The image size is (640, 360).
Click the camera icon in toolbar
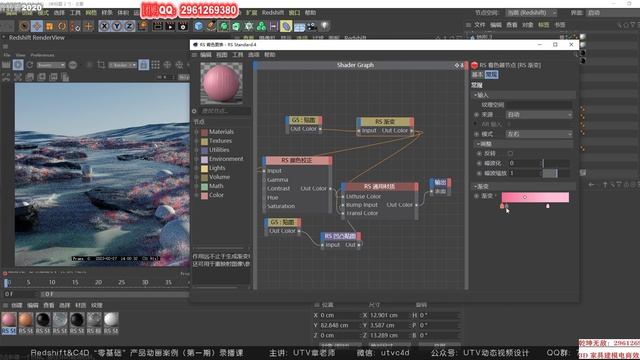tap(312, 26)
